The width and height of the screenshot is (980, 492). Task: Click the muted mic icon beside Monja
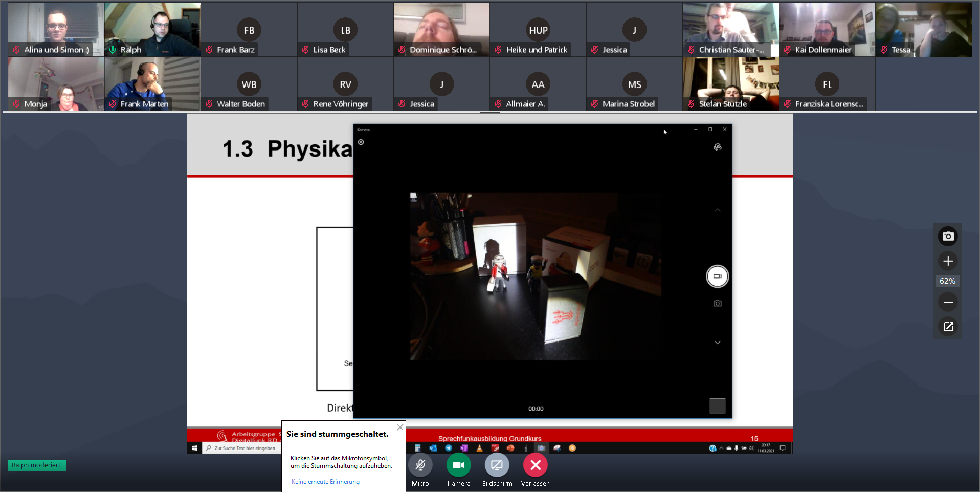(x=16, y=104)
